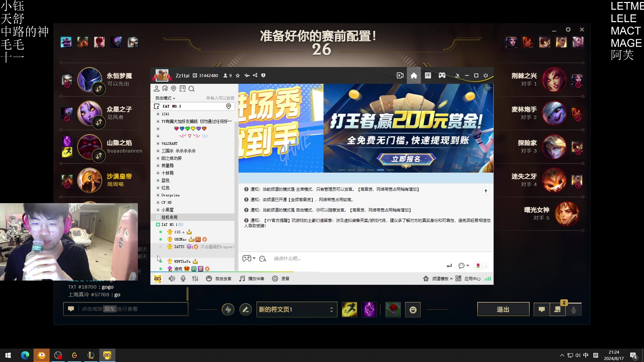Viewport: 644px width, 362px height.
Task: Open recommended runes icon in LoL client
Action: 228,310
